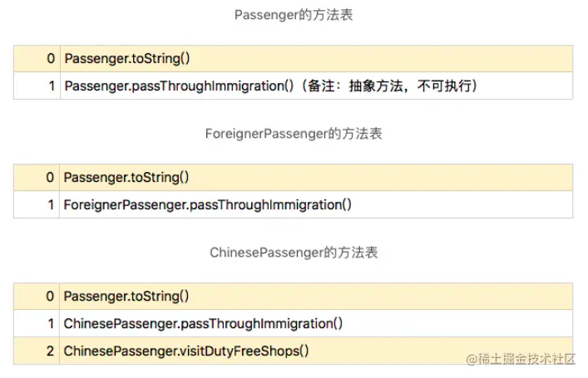588x378 pixels.
Task: Select Passenger.toString() in the ChinesePassenger table
Action: point(126,297)
